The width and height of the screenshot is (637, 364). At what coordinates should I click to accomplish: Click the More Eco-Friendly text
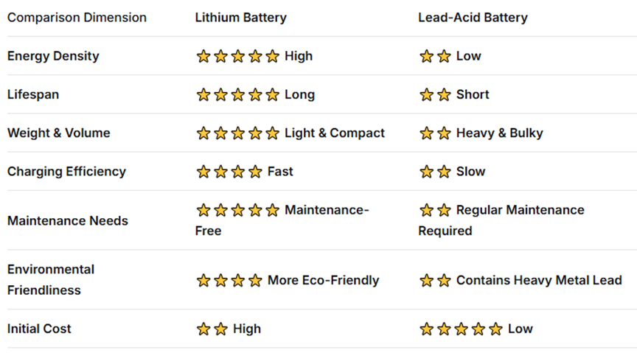click(323, 280)
